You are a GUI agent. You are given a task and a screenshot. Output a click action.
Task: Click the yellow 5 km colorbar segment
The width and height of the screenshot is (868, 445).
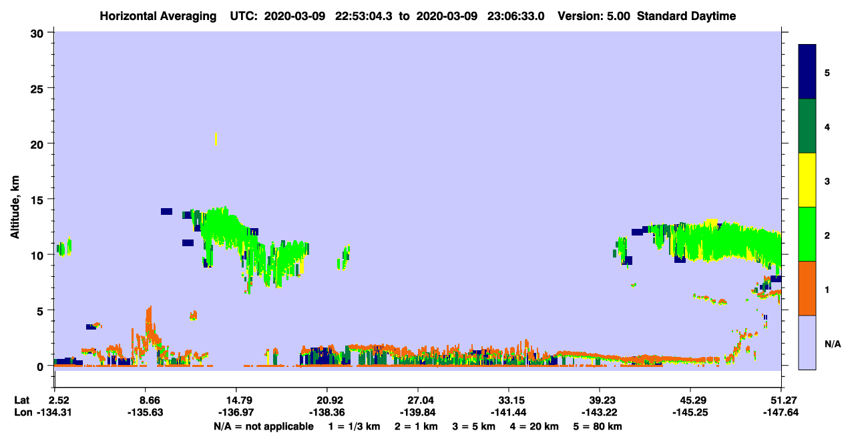(807, 180)
